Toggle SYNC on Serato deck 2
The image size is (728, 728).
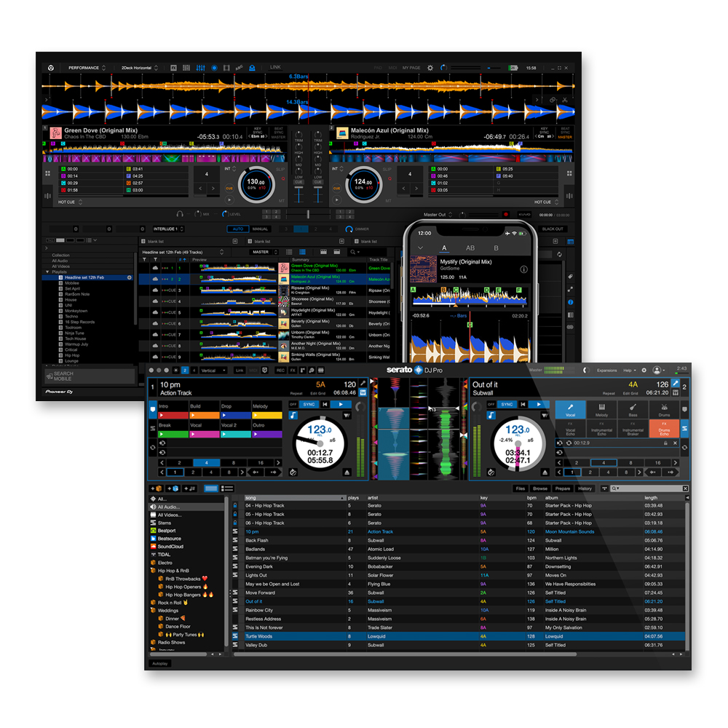507,404
